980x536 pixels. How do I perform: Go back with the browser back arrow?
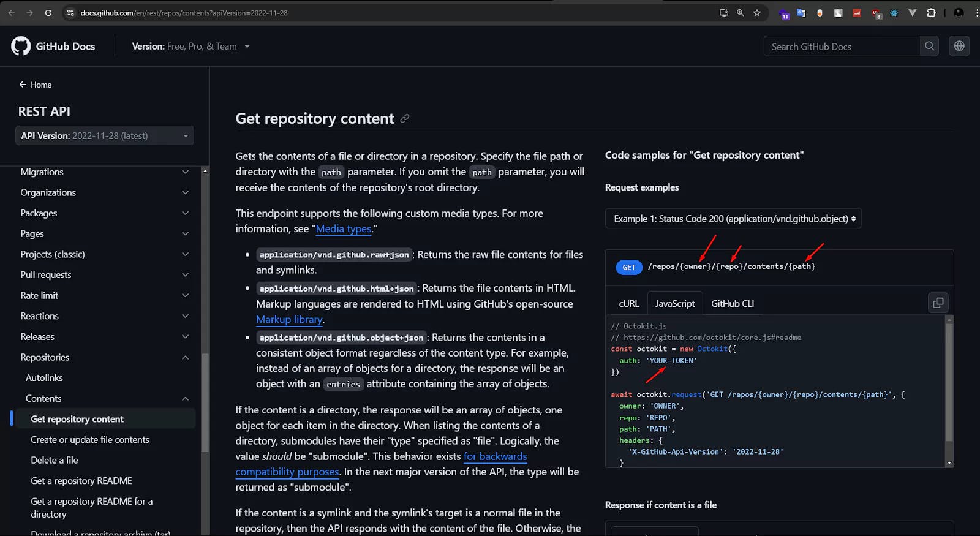pos(11,13)
